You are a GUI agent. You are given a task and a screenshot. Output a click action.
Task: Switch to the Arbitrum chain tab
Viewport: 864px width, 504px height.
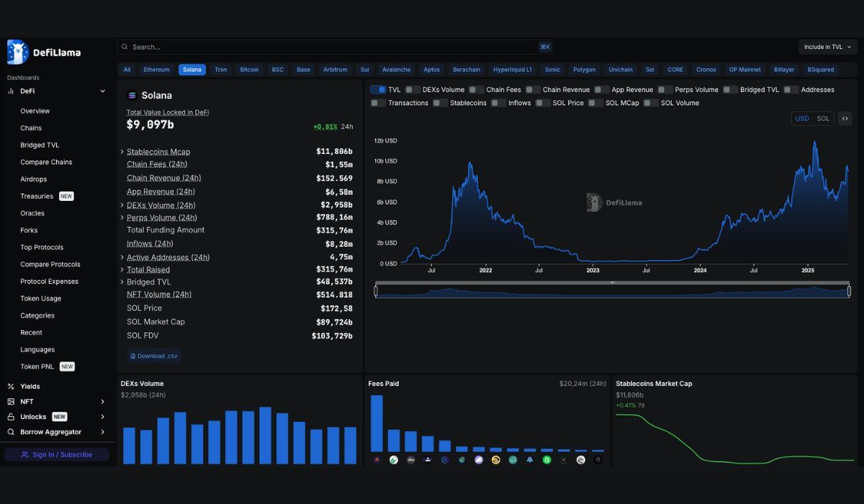[x=335, y=70]
